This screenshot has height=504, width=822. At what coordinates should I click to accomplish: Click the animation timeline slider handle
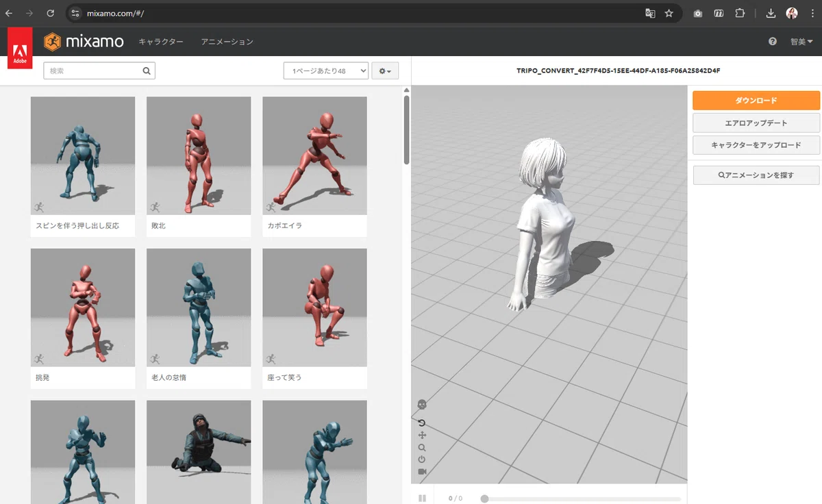[484, 499]
